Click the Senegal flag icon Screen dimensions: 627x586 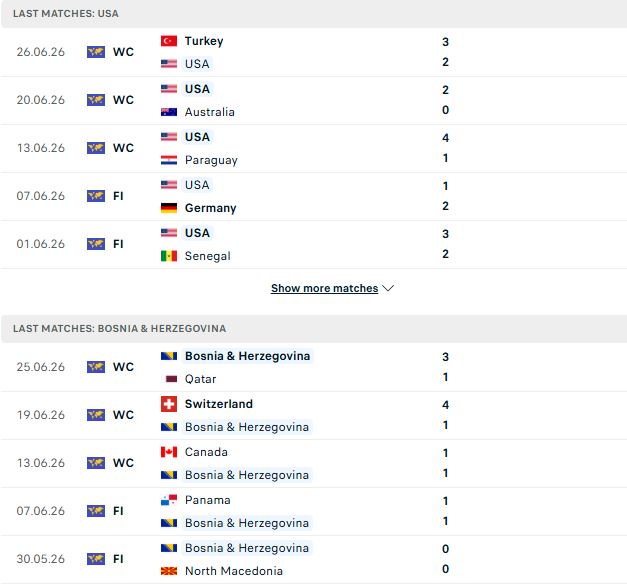(169, 256)
